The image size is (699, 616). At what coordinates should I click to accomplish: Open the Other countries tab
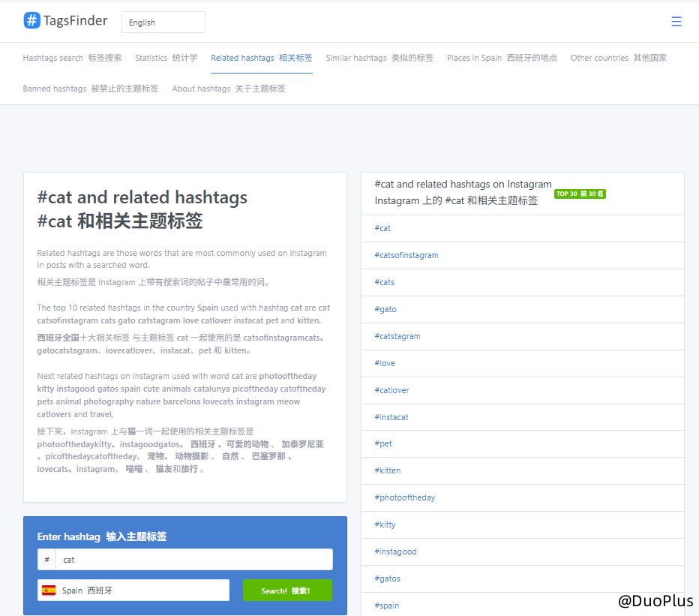[618, 58]
